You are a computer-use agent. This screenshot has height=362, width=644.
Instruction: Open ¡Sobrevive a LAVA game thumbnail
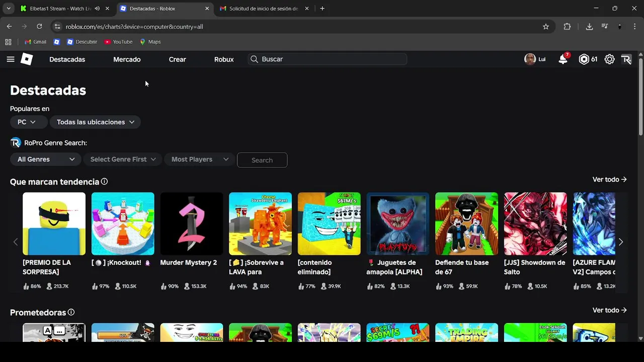[260, 224]
